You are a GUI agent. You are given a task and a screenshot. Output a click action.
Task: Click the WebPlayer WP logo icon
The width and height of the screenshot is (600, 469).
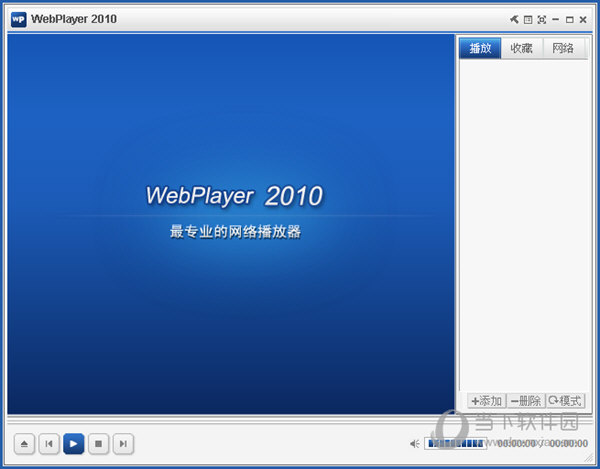[x=18, y=19]
